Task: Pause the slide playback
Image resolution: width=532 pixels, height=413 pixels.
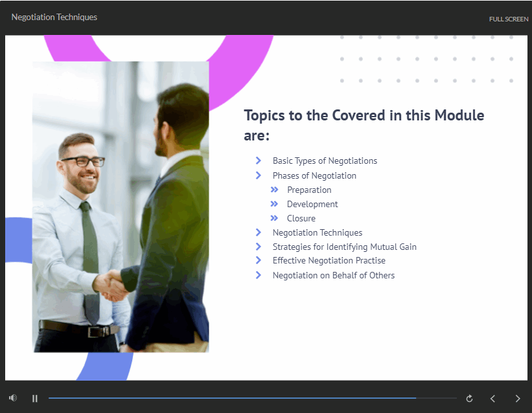Action: tap(34, 398)
